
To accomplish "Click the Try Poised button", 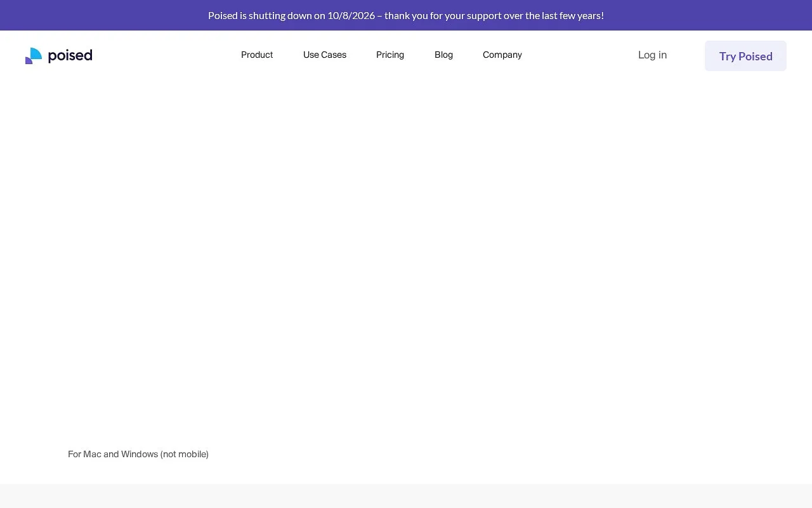I will click(745, 56).
